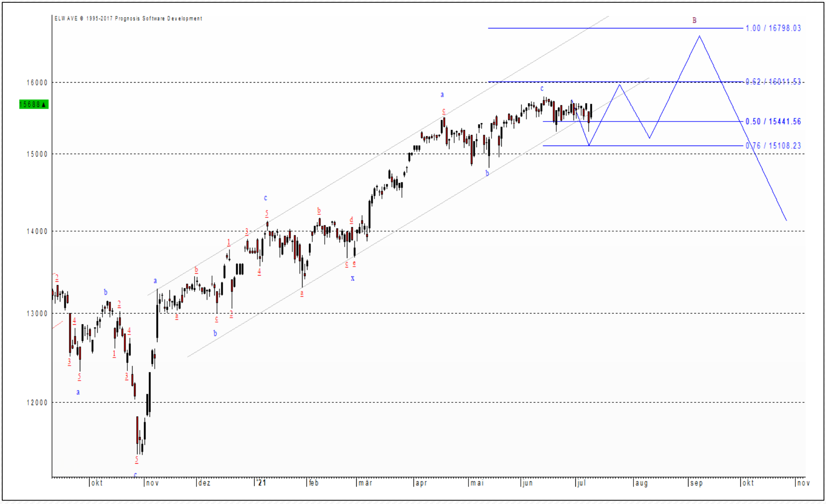Click the okt label following sep
The width and height of the screenshot is (826, 504).
tap(748, 483)
